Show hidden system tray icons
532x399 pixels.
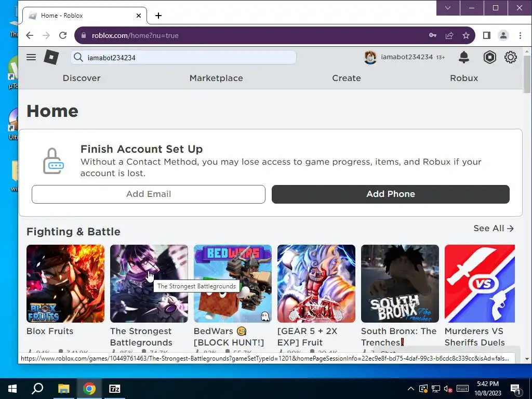(410, 389)
